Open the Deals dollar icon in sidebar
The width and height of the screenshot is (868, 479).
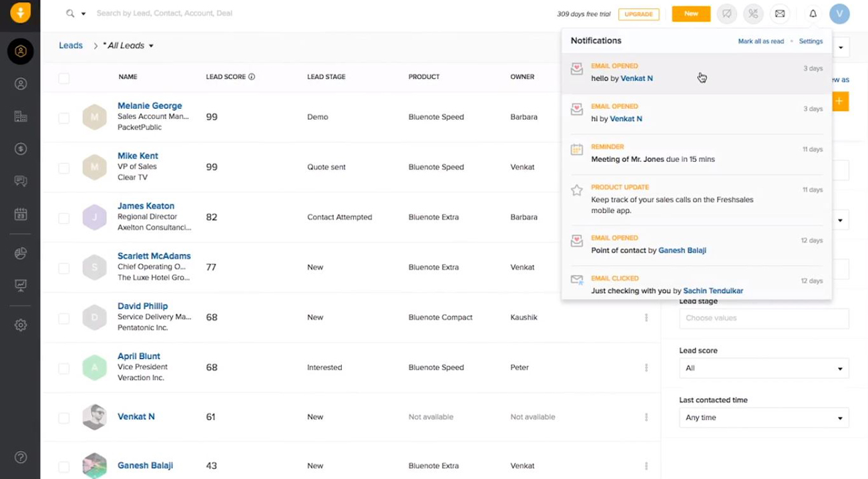[x=21, y=148]
